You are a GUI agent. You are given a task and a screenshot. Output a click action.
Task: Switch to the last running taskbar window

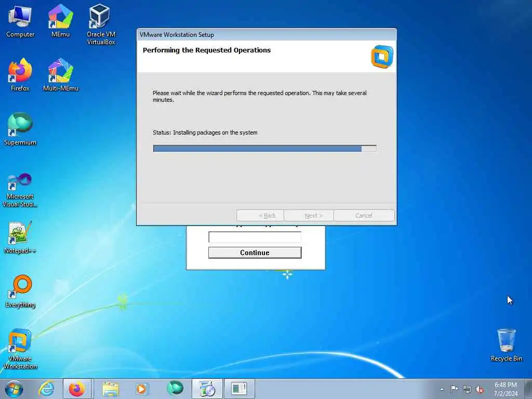[239, 389]
